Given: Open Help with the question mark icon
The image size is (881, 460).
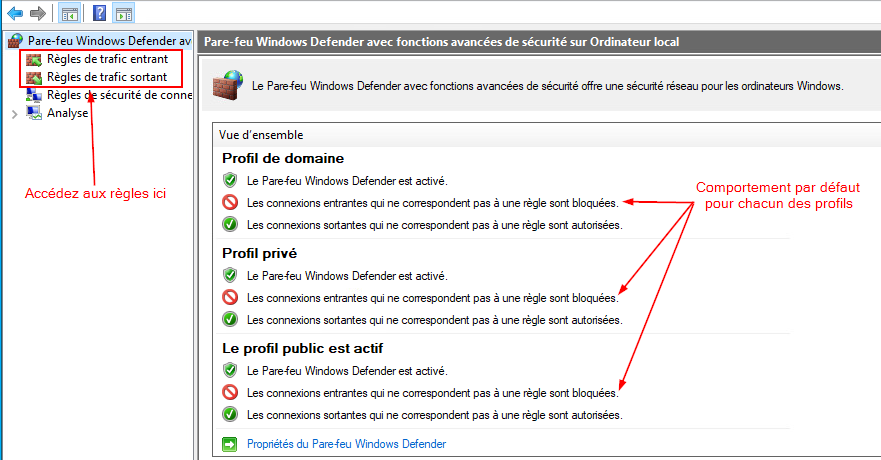Looking at the screenshot, I should (99, 13).
